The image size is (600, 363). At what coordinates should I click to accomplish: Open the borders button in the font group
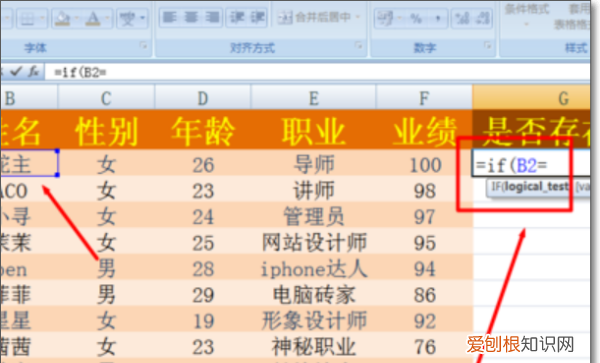point(28,18)
